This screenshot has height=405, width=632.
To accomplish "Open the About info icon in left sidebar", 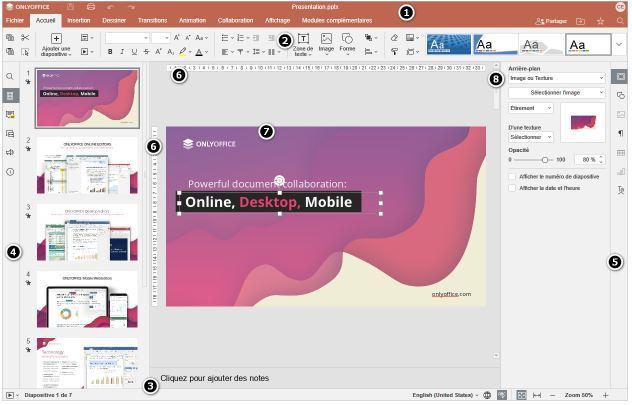I will [x=10, y=172].
